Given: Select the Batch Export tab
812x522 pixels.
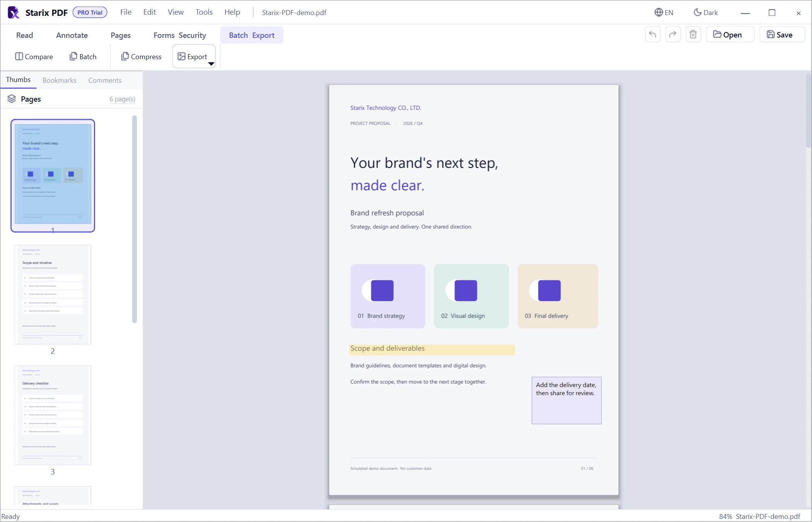Looking at the screenshot, I should pyautogui.click(x=252, y=35).
